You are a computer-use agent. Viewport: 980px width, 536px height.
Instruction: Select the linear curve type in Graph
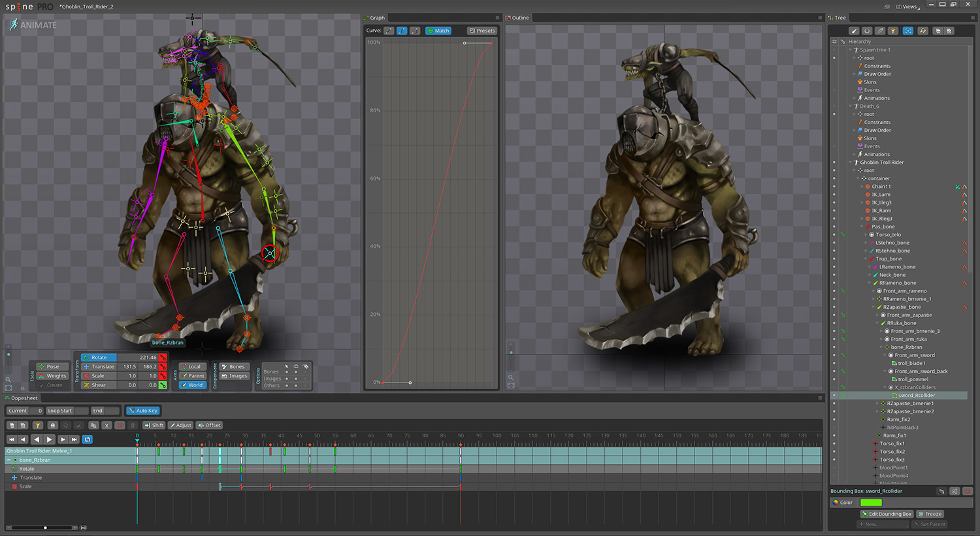(389, 31)
